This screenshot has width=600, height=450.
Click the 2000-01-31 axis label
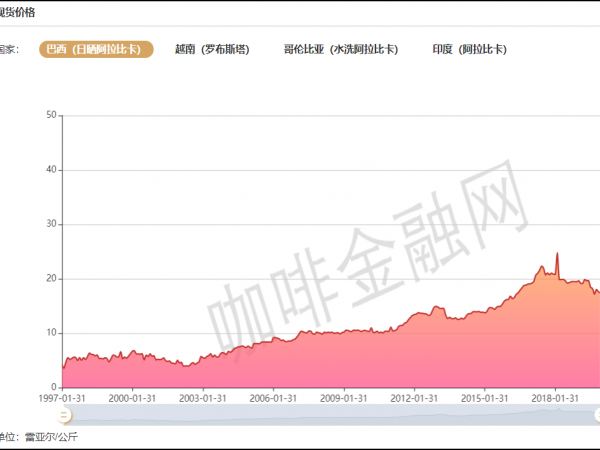coord(132,398)
